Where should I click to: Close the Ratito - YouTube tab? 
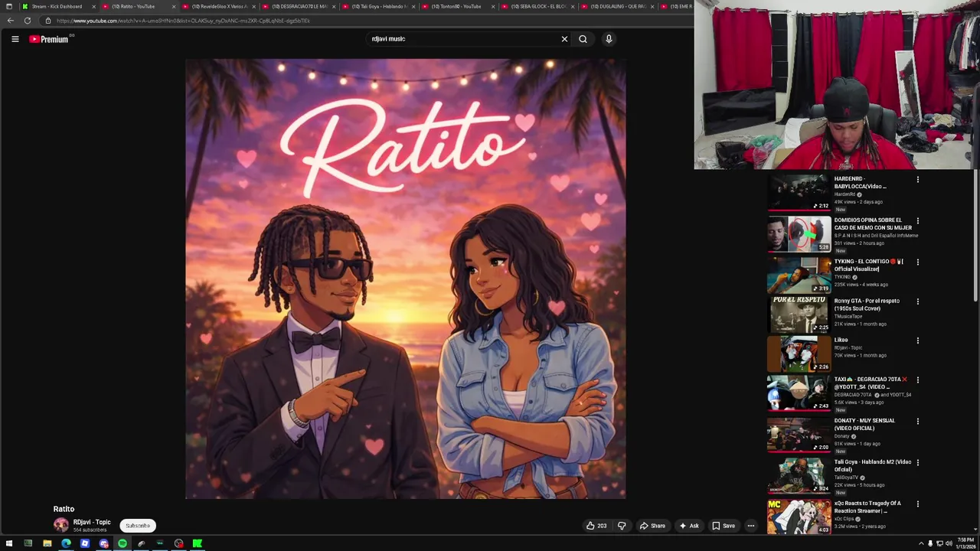tap(174, 6)
